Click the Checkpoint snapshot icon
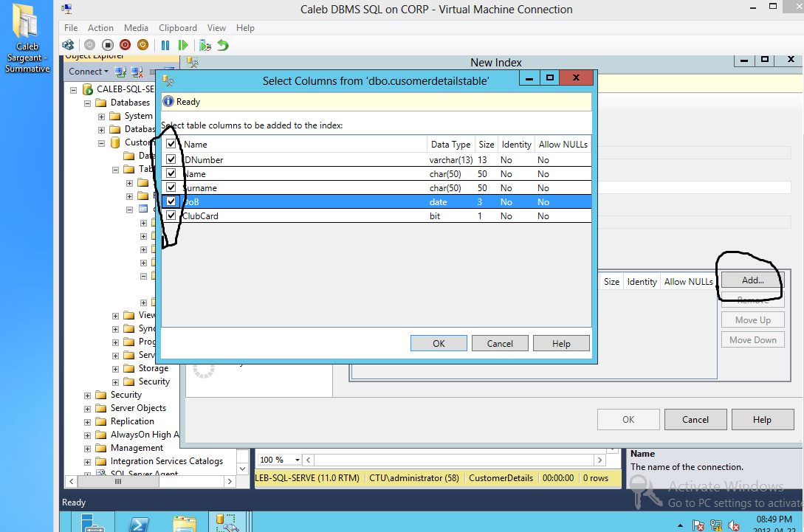 205,45
